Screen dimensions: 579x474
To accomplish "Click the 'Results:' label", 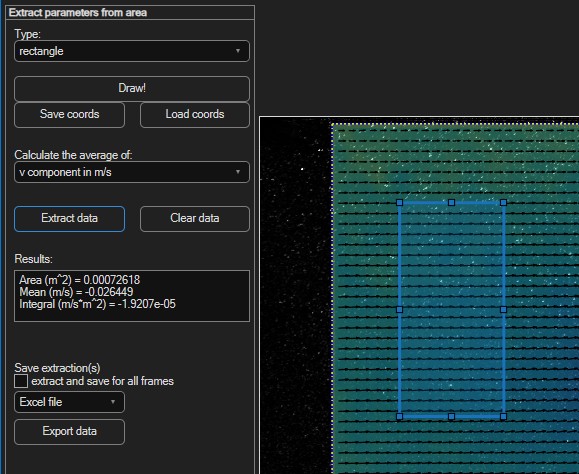I will coord(34,259).
